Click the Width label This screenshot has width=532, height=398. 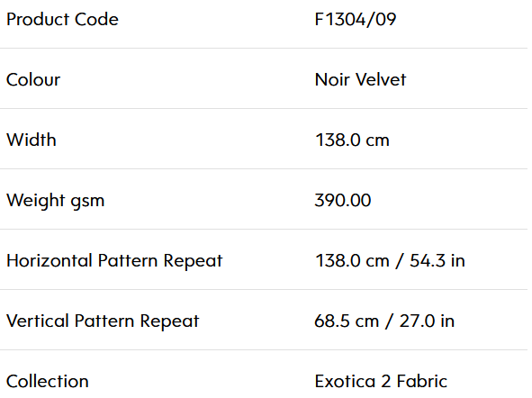click(x=32, y=140)
